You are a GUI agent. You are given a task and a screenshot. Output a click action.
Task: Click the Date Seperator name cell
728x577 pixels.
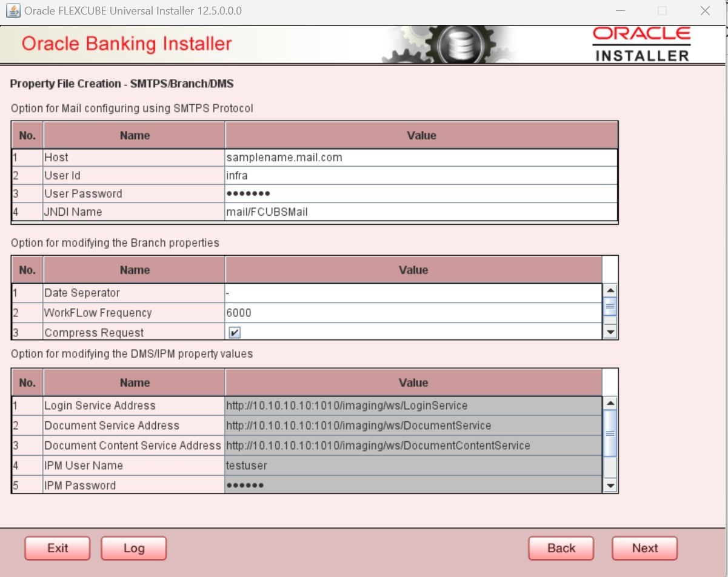point(134,293)
